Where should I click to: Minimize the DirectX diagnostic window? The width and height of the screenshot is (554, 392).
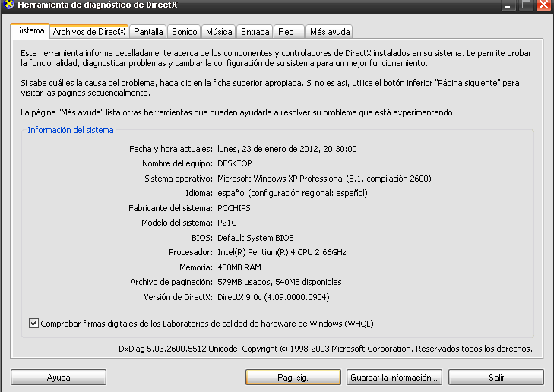click(508, 5)
